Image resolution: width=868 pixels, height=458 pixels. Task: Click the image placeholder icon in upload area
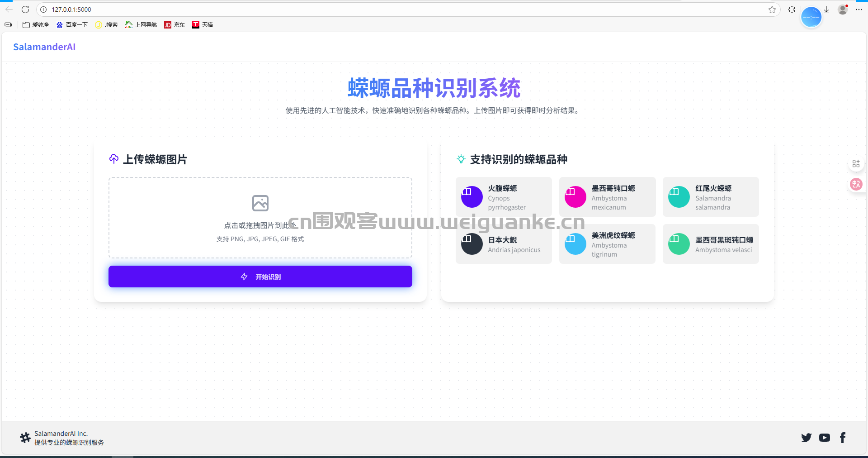(260, 203)
